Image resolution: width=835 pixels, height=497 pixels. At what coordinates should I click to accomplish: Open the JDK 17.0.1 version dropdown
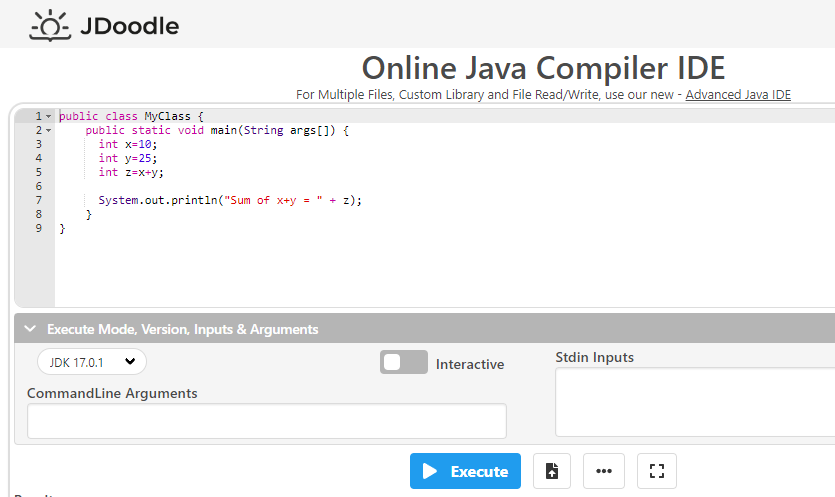click(x=92, y=362)
